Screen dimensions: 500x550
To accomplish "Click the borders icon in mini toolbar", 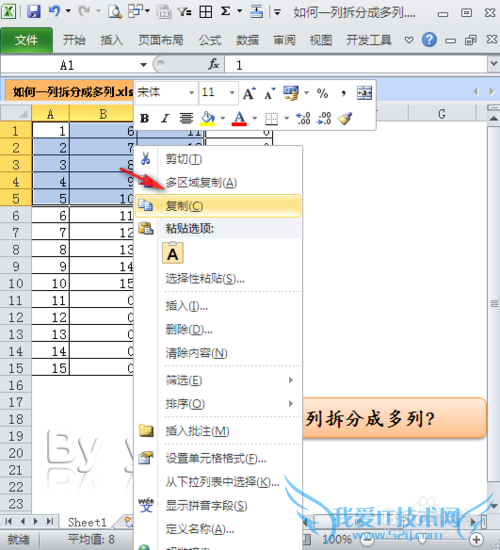I will click(271, 119).
